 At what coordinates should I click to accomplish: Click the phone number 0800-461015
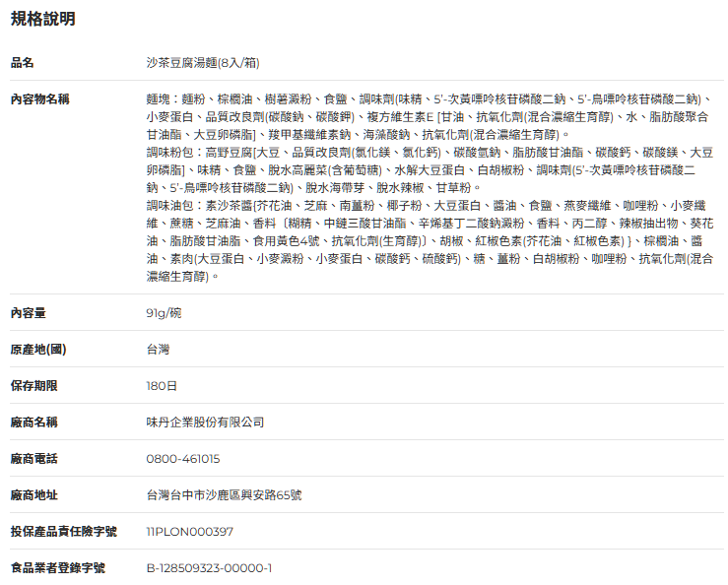pos(182,458)
